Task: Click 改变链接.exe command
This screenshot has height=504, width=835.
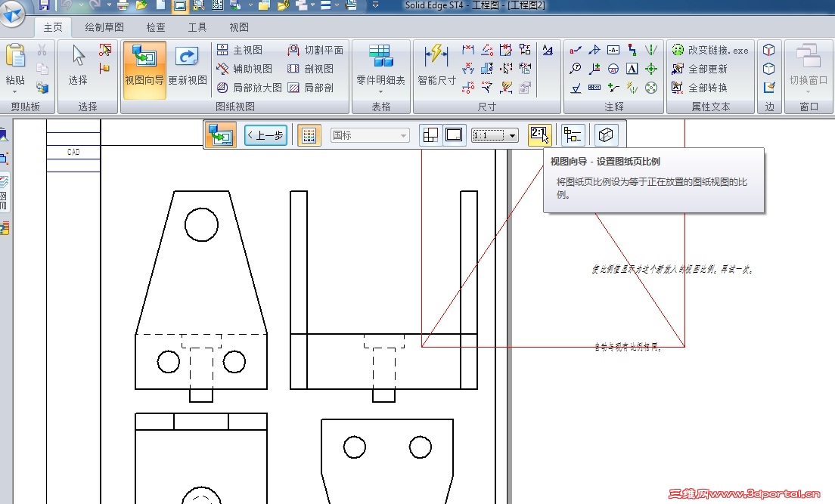Action: point(710,50)
